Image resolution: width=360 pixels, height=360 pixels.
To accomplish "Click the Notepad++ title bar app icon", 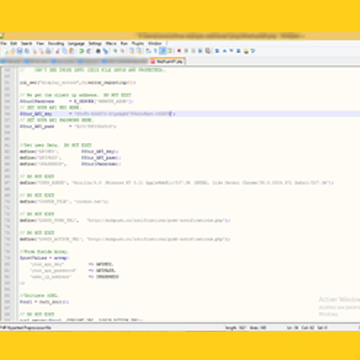I will 2,36.
